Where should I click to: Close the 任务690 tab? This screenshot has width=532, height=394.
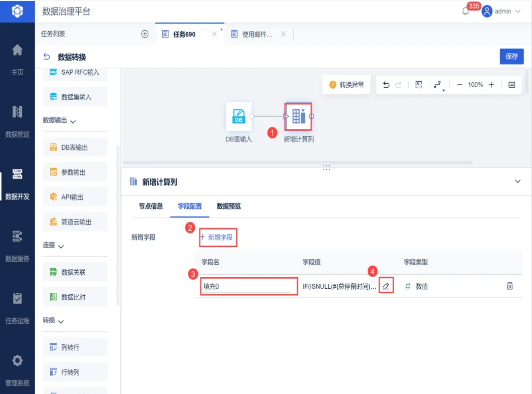[214, 34]
